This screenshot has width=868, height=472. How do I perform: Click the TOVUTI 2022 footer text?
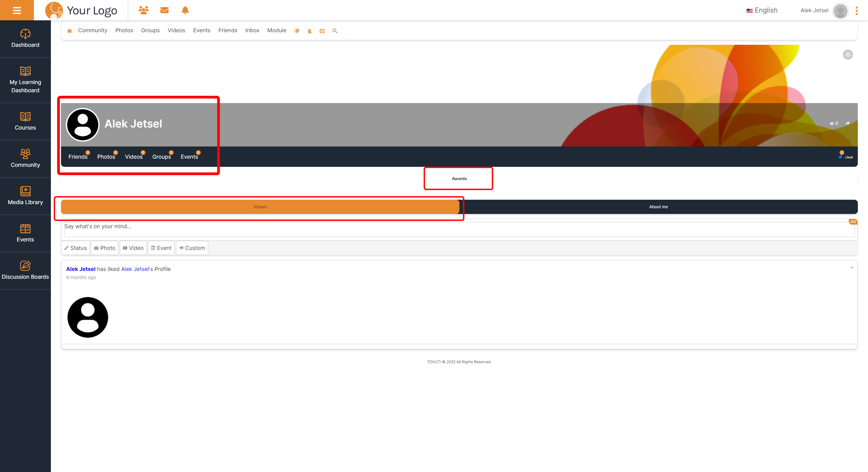[x=459, y=362]
